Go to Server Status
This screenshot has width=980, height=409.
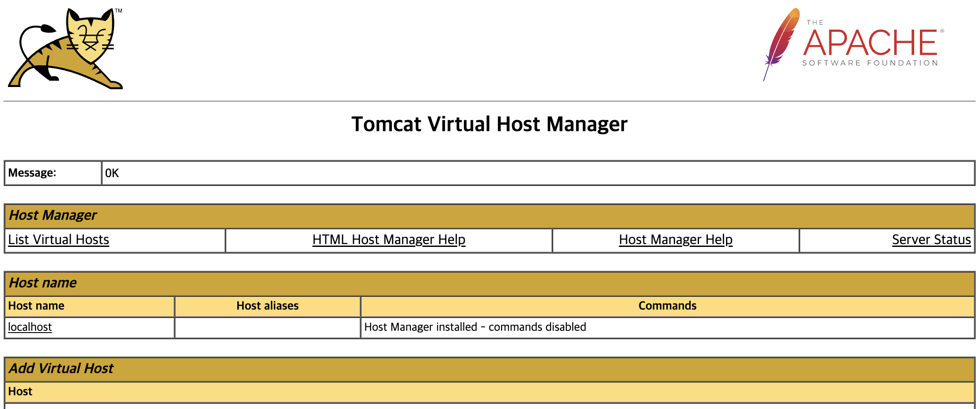click(x=931, y=239)
